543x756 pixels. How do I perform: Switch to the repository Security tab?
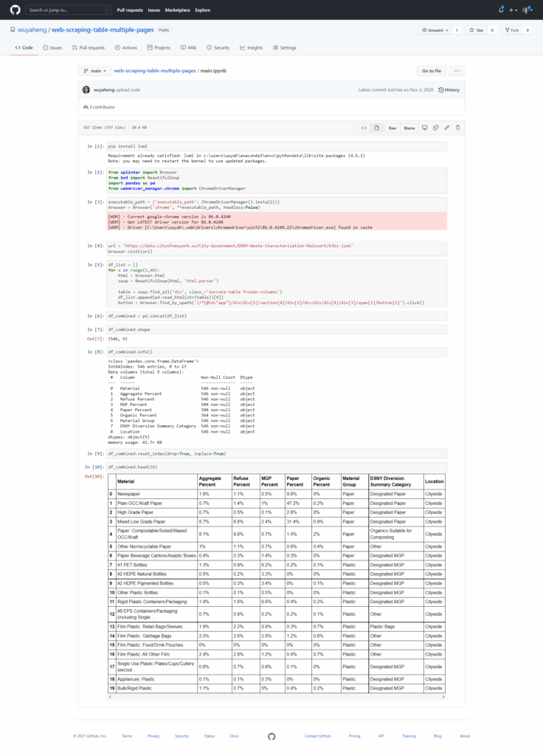[218, 48]
